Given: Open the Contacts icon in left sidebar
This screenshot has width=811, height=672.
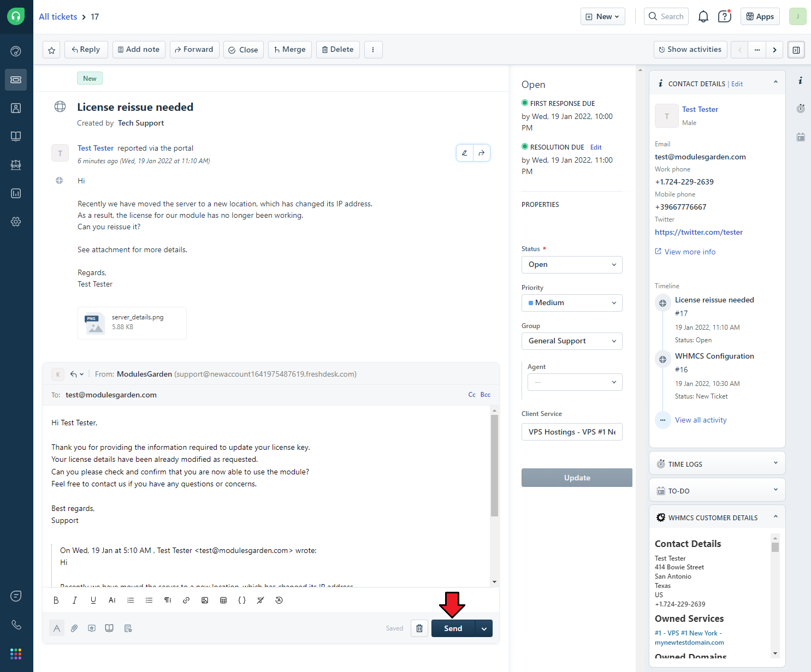Looking at the screenshot, I should pyautogui.click(x=16, y=108).
